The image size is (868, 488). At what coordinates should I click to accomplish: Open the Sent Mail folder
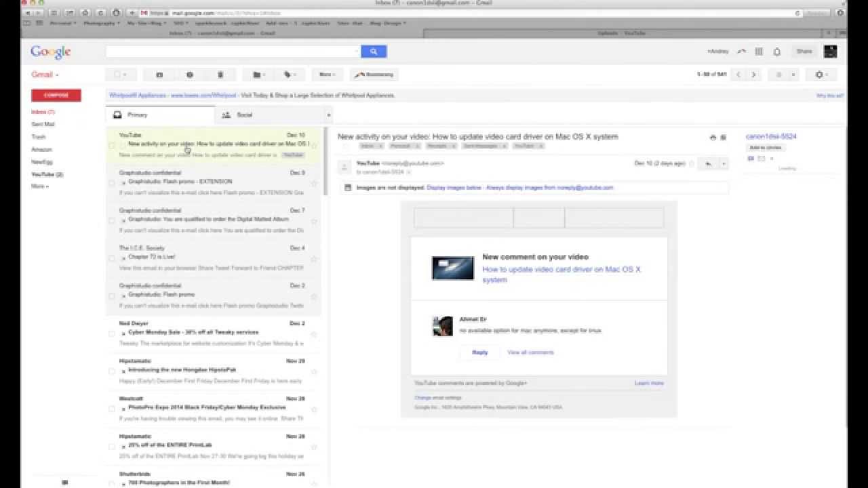[x=43, y=125]
